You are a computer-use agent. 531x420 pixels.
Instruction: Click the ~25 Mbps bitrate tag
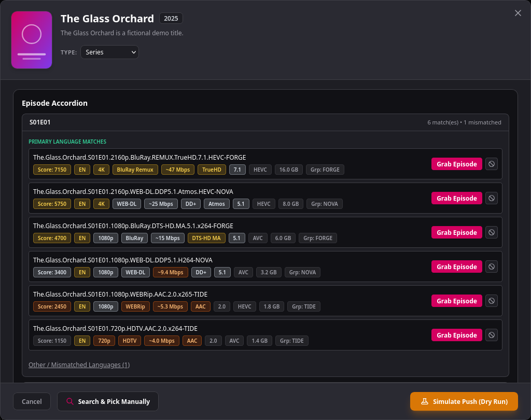point(161,204)
